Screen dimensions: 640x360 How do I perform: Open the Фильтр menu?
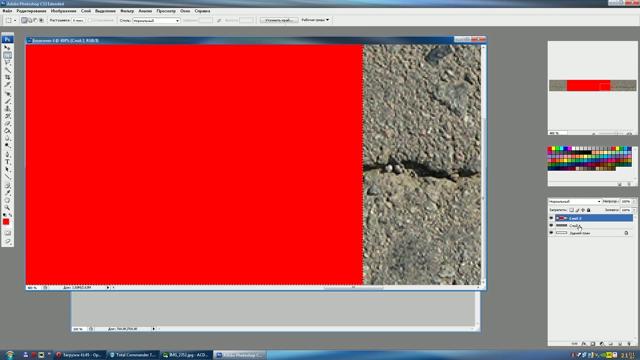pyautogui.click(x=127, y=11)
